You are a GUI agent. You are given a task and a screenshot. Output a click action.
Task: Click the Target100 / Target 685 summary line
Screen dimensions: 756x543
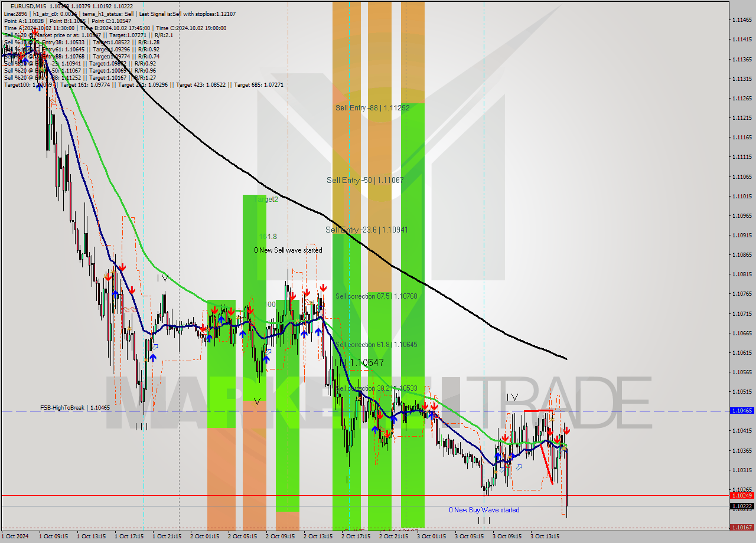(144, 84)
